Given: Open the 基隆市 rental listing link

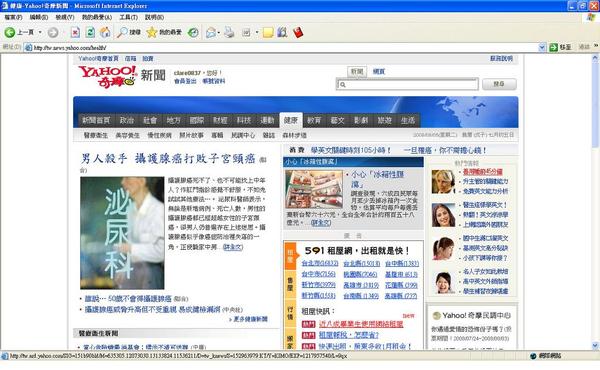Looking at the screenshot, I should 401,275.
